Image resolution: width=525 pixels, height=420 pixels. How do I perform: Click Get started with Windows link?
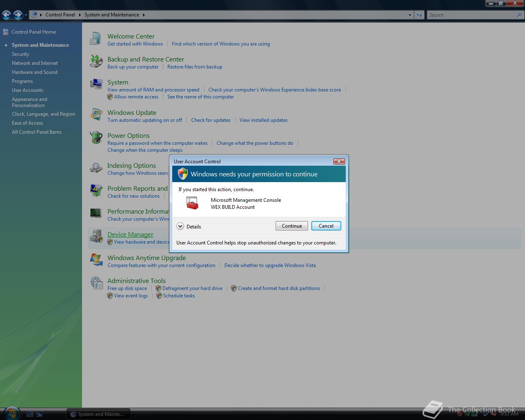click(x=135, y=44)
